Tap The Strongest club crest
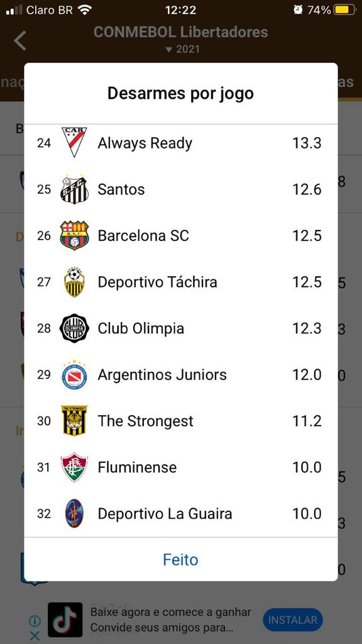This screenshot has width=362, height=644. 74,421
